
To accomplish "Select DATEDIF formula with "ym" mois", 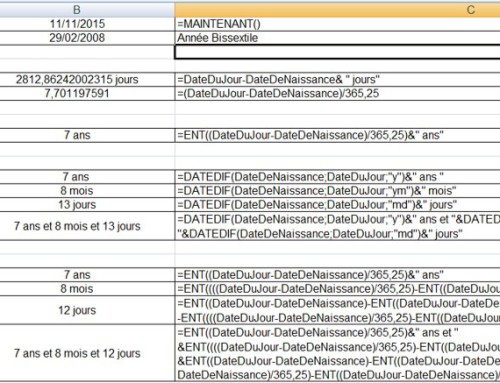I will [x=337, y=191].
